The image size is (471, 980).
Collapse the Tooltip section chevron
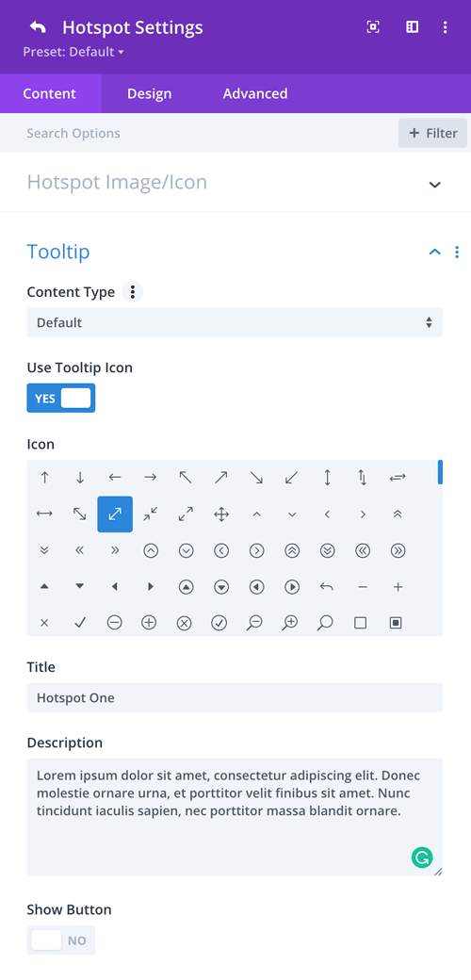pos(435,252)
